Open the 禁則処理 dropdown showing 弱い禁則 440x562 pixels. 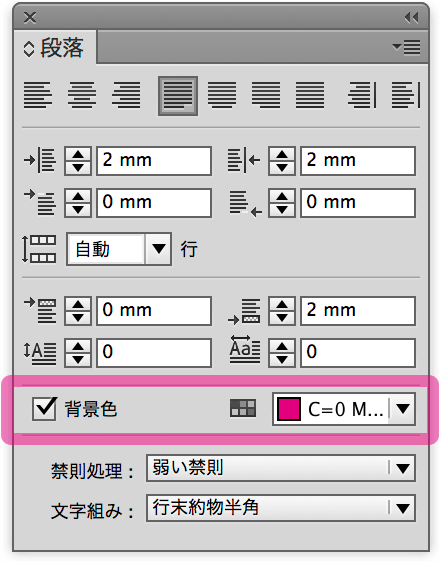pyautogui.click(x=281, y=468)
